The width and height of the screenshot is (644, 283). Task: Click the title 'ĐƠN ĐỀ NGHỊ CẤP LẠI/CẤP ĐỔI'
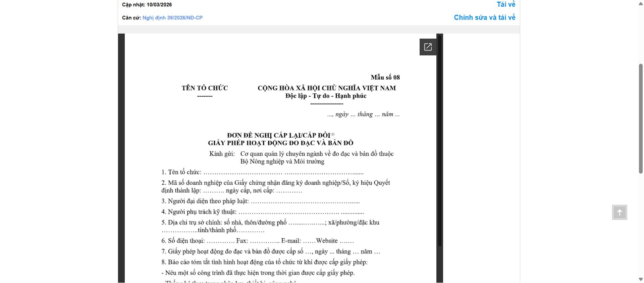point(279,135)
